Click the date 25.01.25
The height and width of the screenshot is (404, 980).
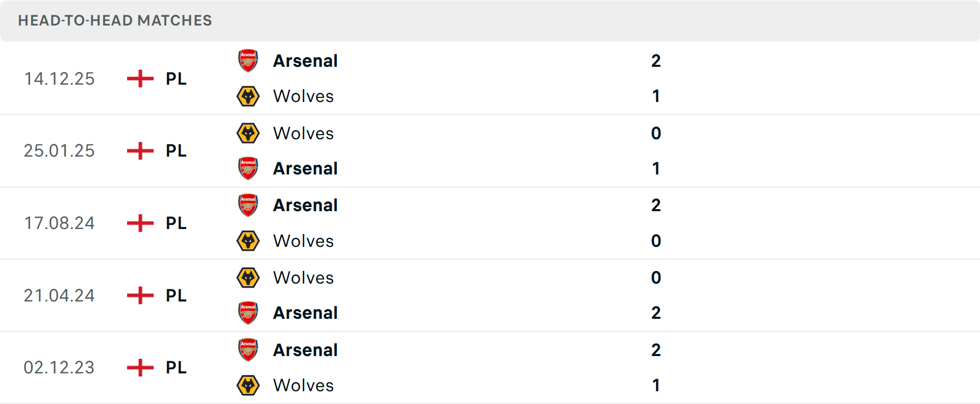[x=59, y=151]
